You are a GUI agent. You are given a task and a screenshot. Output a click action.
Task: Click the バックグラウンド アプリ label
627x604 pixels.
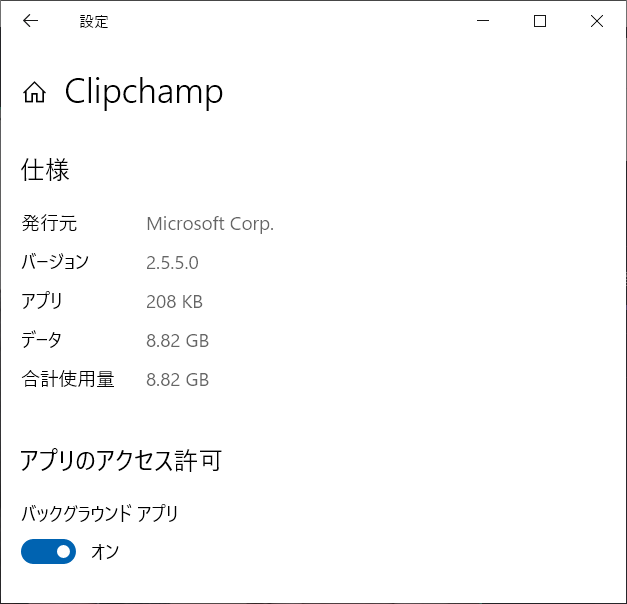[100, 514]
